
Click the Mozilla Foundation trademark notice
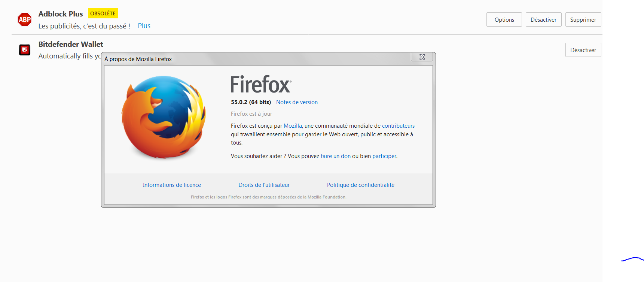click(x=269, y=197)
